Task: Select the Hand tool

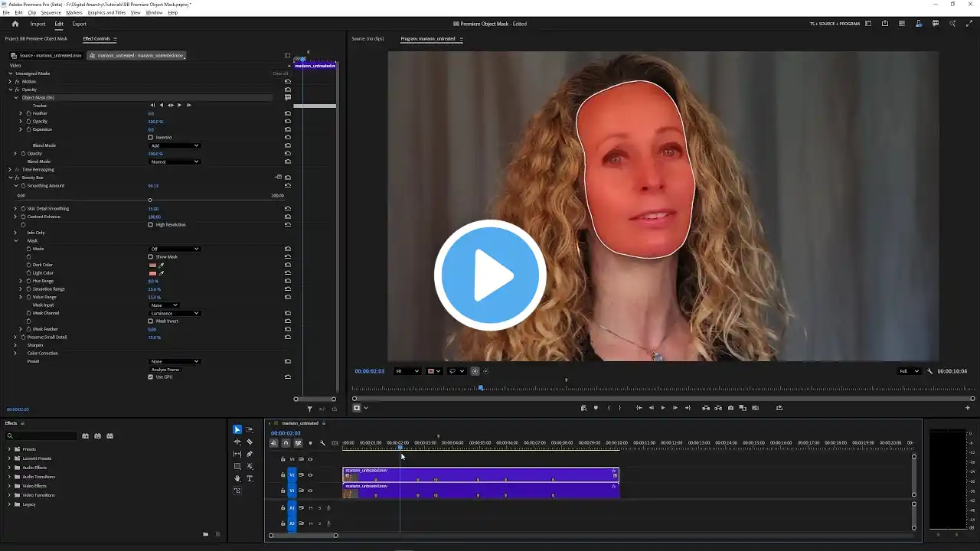Action: [237, 478]
